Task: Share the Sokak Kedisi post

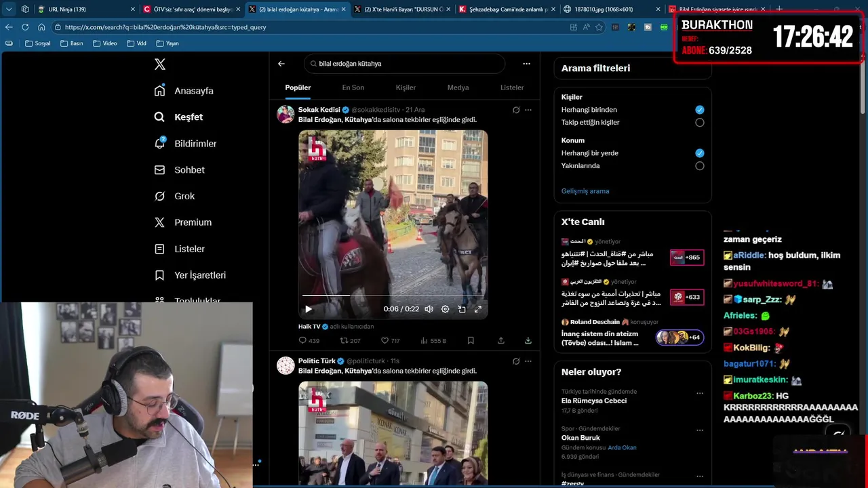Action: pos(500,341)
